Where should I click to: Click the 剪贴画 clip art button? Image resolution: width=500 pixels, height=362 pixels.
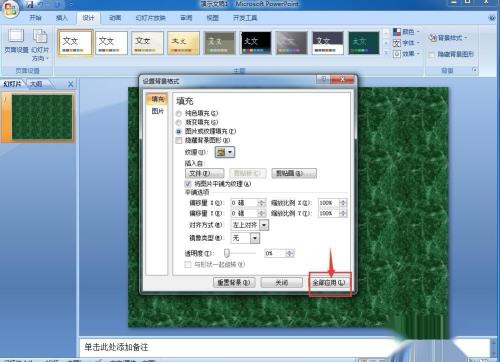click(294, 173)
